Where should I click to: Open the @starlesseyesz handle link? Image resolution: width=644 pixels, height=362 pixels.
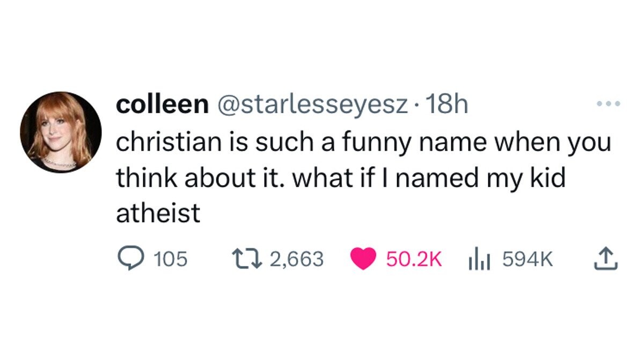(x=310, y=105)
